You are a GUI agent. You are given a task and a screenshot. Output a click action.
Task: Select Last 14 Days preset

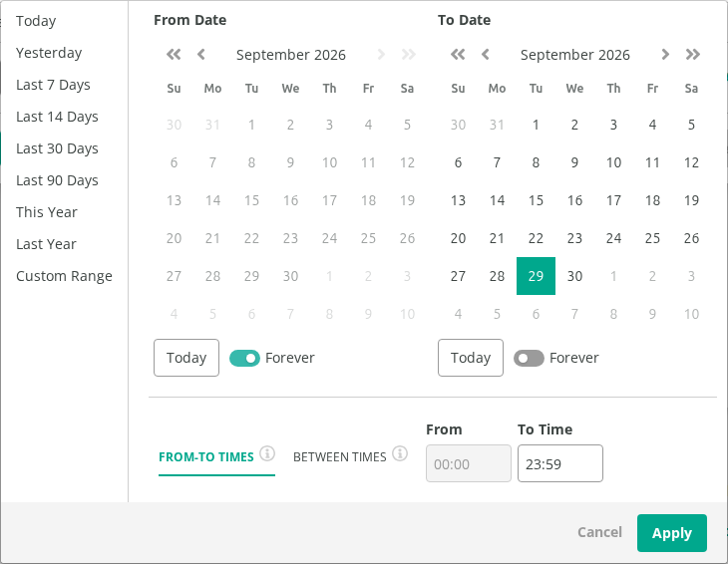pos(57,117)
